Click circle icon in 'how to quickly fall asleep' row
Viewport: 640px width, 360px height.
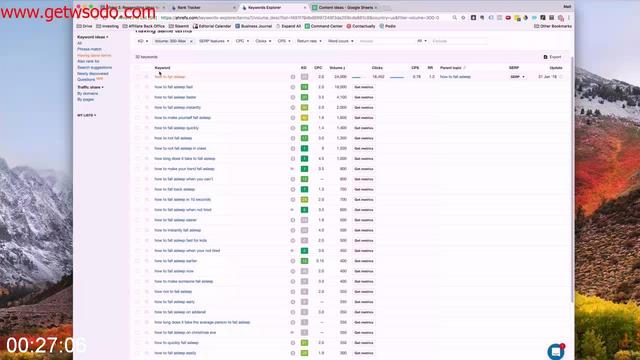point(293,343)
